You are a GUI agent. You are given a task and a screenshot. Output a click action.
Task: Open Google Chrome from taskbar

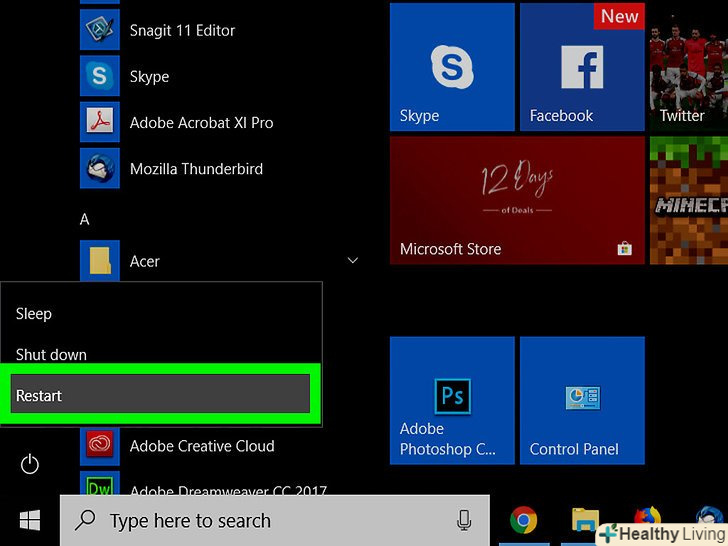click(523, 520)
